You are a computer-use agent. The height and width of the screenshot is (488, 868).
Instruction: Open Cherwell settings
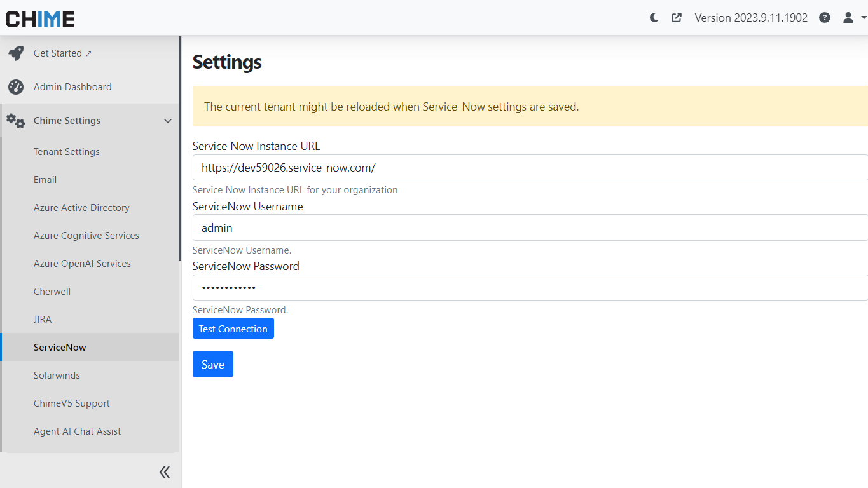coord(52,292)
